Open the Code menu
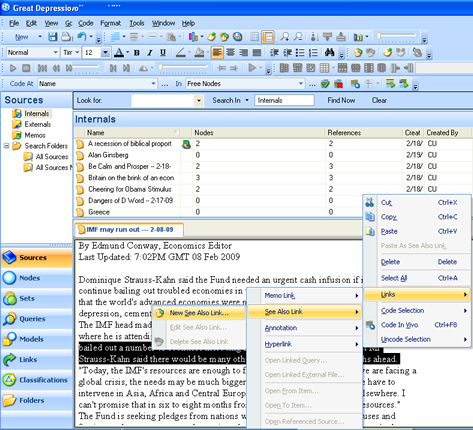The width and height of the screenshot is (473, 430). click(x=86, y=23)
